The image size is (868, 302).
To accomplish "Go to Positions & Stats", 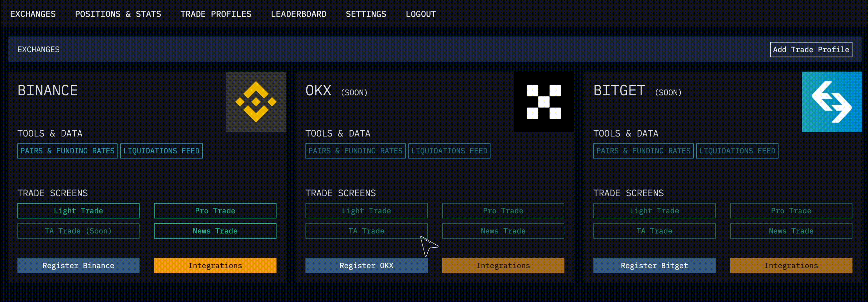I will [x=118, y=14].
